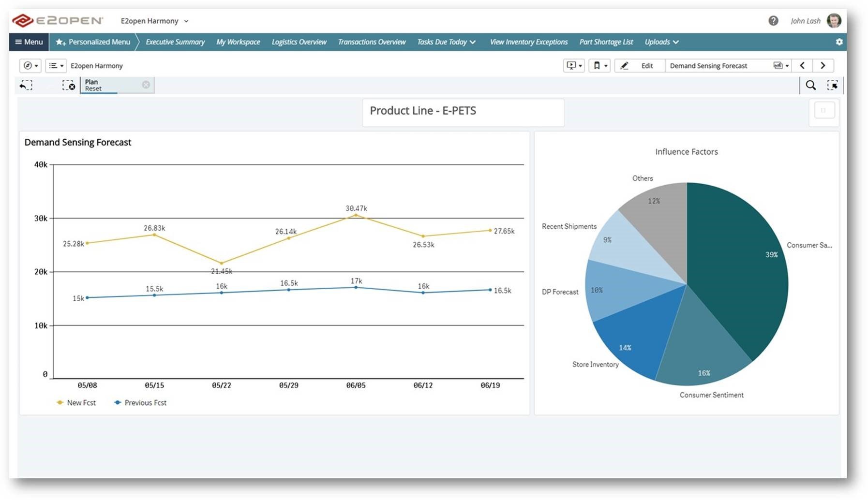Click the 30.47k data point label
The image size is (868, 500).
(356, 208)
